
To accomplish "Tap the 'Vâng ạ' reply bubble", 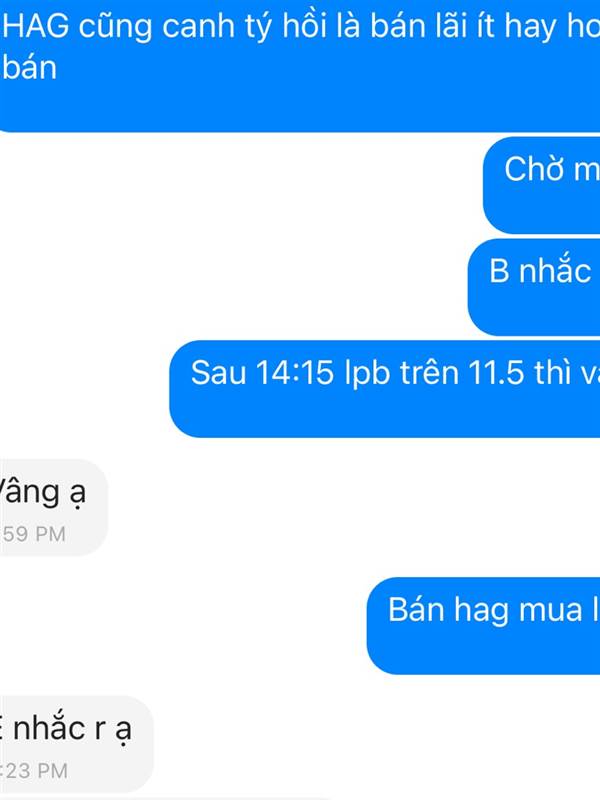I will pyautogui.click(x=54, y=507).
